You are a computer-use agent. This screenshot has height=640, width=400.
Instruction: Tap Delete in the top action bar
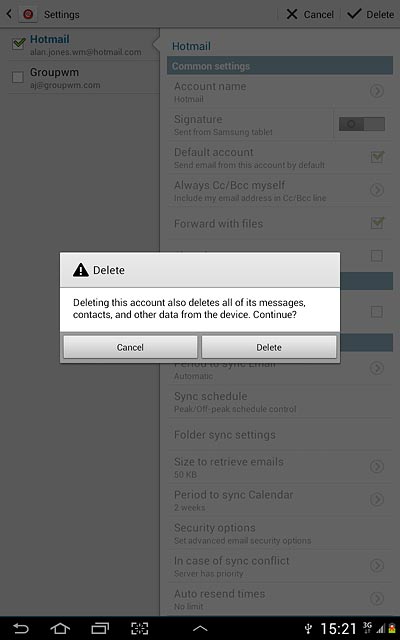tap(371, 14)
